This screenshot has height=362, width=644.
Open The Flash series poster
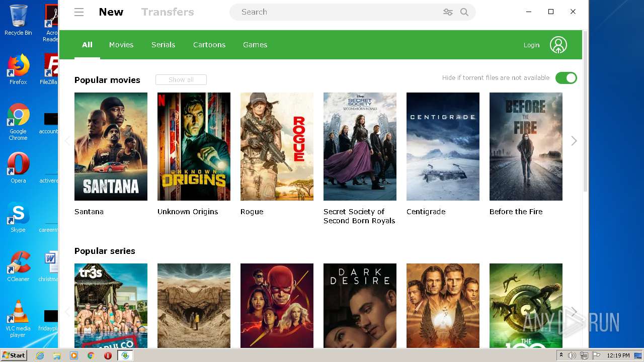(277, 305)
